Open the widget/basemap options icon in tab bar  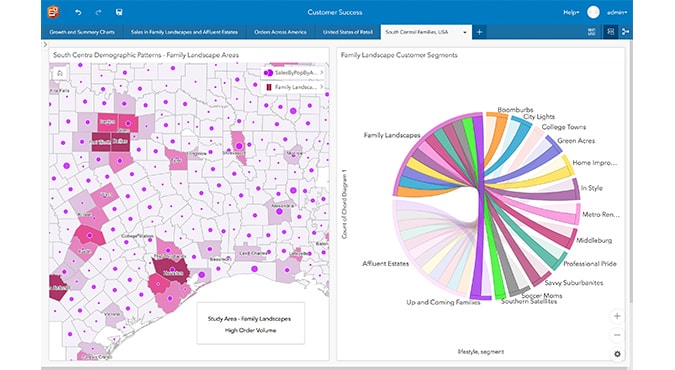click(591, 32)
